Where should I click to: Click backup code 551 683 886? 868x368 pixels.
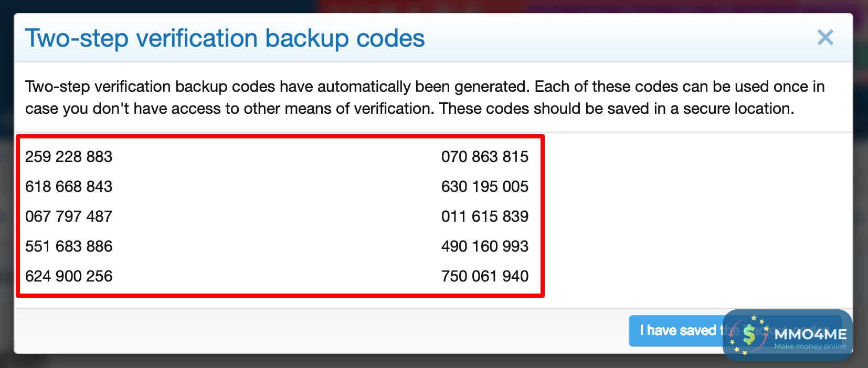pos(69,246)
